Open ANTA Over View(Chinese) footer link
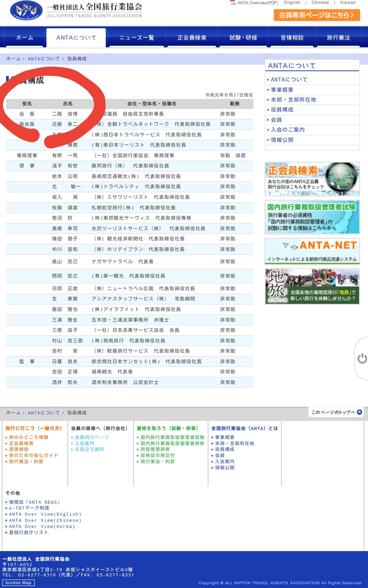This screenshot has height=588, width=368. point(45,520)
